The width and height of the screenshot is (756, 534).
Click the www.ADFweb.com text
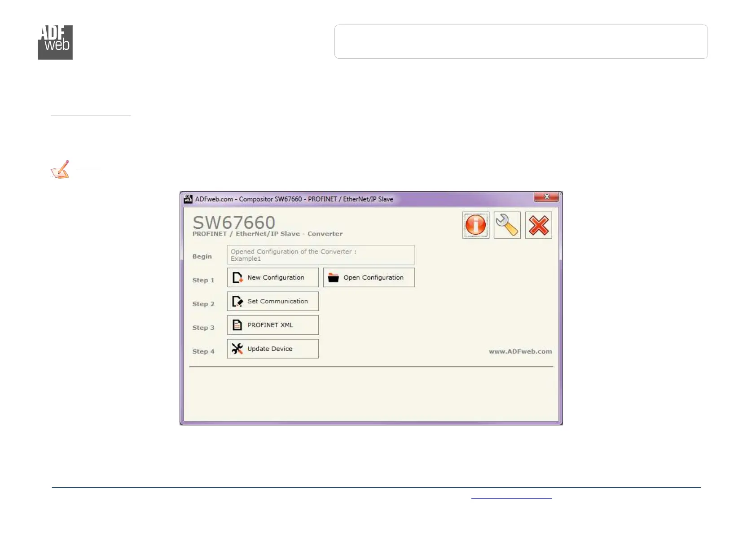(520, 351)
